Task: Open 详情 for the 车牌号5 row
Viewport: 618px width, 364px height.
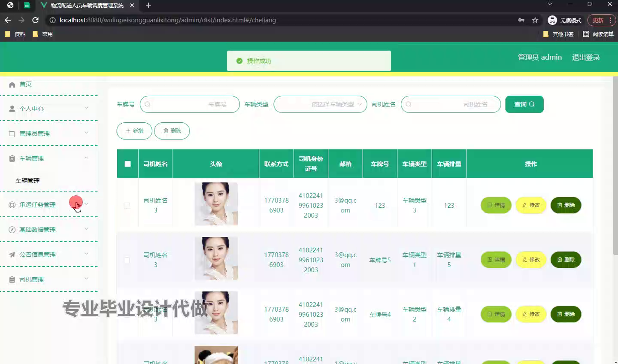Action: pos(496,260)
